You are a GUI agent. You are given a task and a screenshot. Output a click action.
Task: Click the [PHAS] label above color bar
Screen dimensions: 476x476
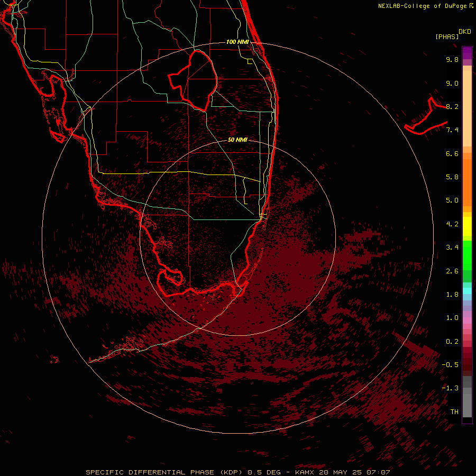point(447,36)
